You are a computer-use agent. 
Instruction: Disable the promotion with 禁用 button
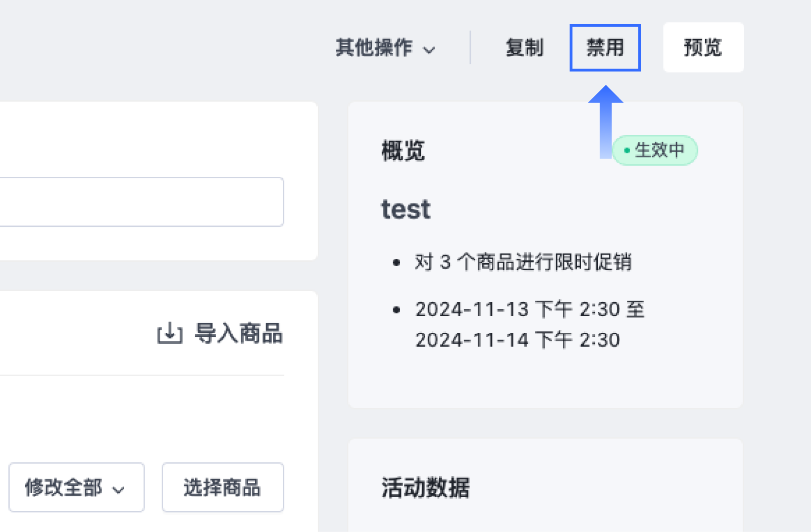click(605, 48)
